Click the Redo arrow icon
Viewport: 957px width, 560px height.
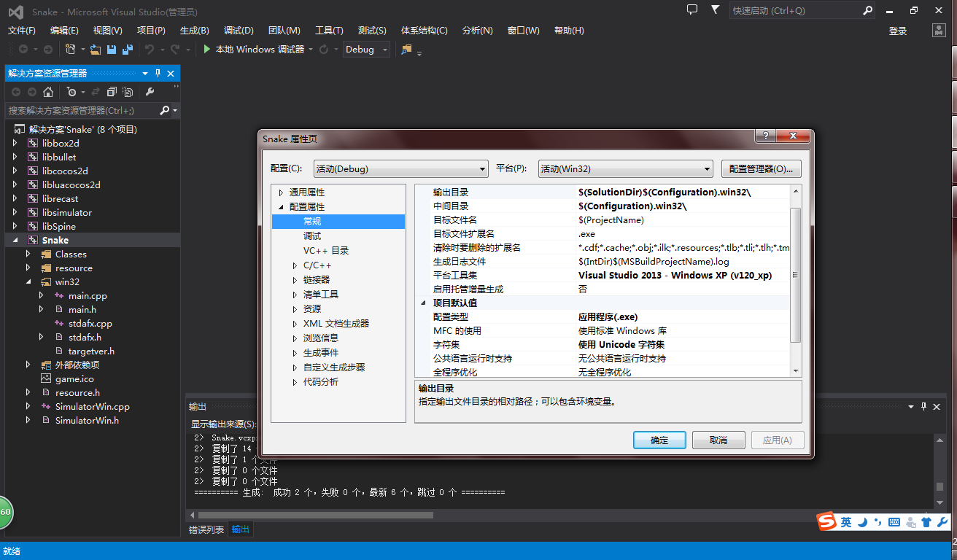175,49
